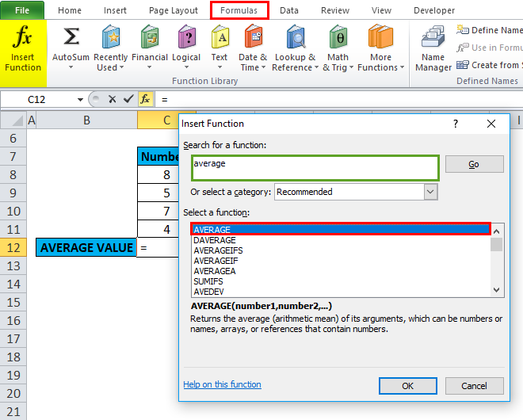Switch to the Data tab
The image size is (523, 420).
tap(289, 10)
